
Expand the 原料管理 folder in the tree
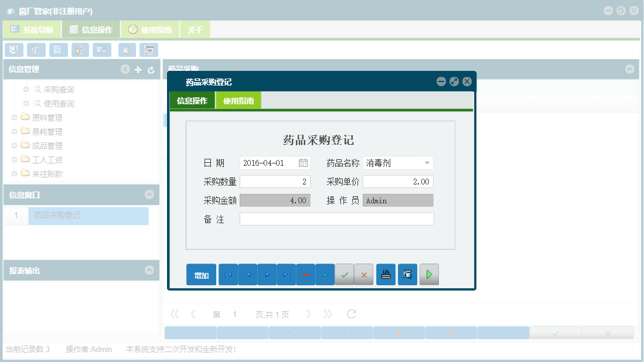(x=14, y=117)
